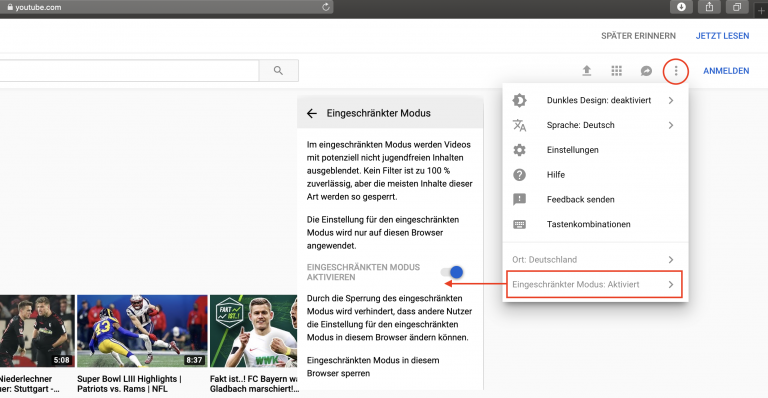Open Einstellungen menu entry
The height and width of the screenshot is (398, 768).
pos(595,150)
